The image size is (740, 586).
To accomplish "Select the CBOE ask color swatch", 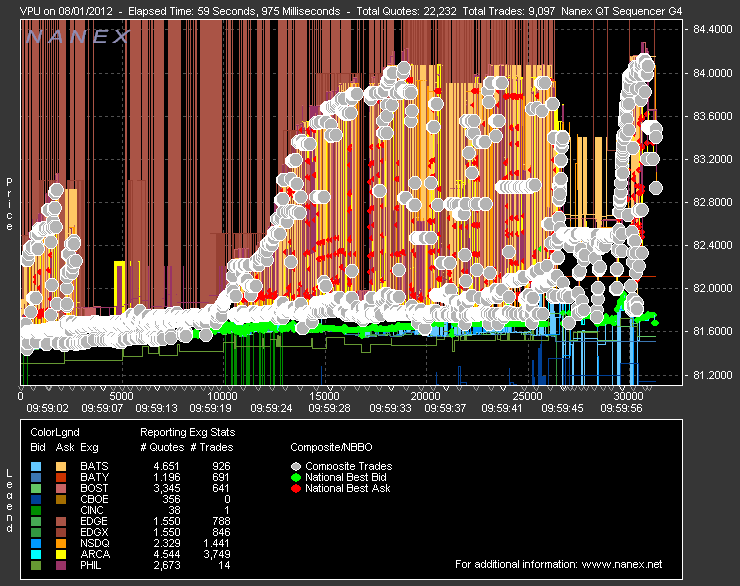I will tap(61, 499).
